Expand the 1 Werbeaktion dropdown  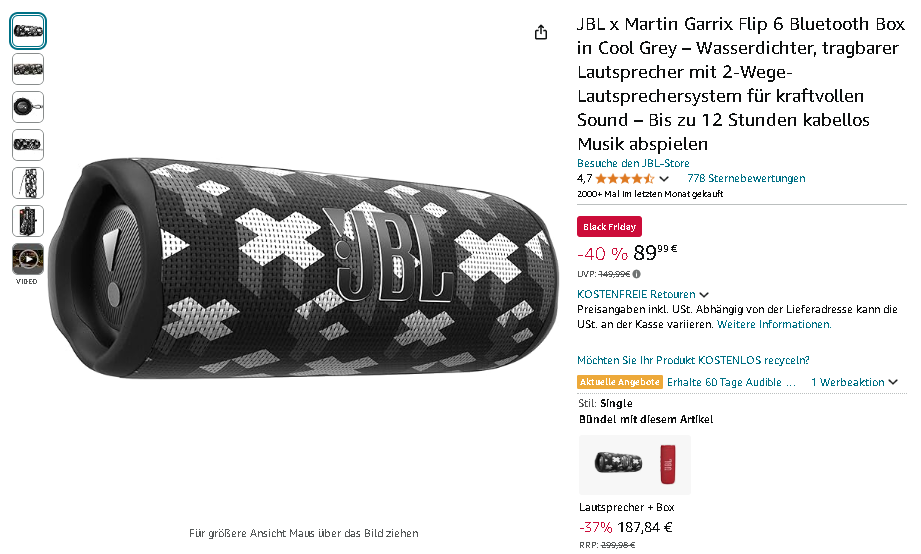854,382
